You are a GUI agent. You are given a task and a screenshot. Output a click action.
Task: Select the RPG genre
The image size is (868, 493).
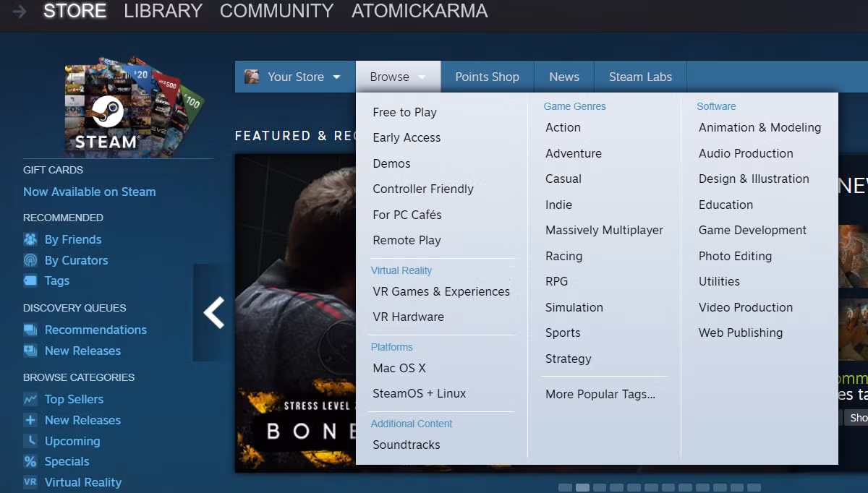[556, 281]
